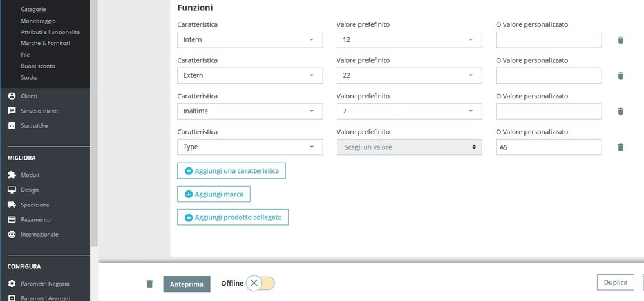Expand the predefined value dropdown showing 22
The width and height of the screenshot is (644, 301).
[409, 76]
